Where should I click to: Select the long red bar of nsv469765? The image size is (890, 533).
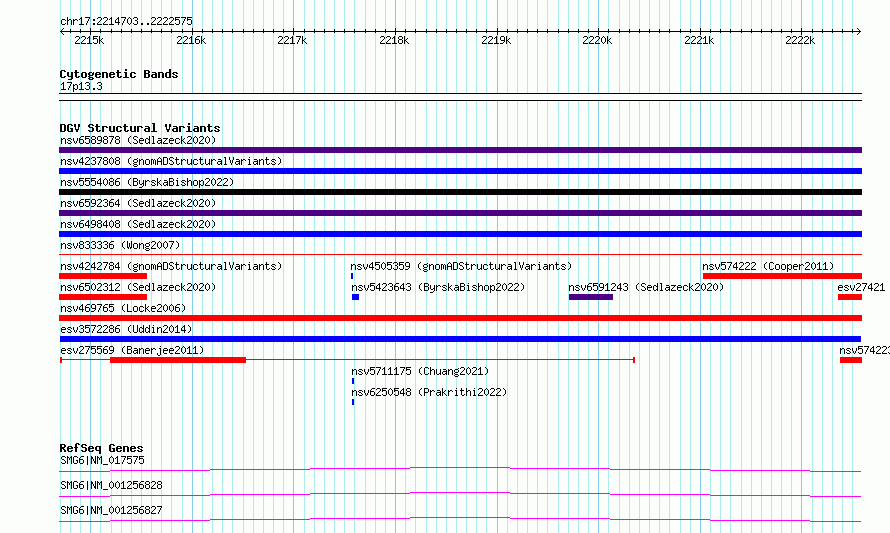(x=460, y=318)
